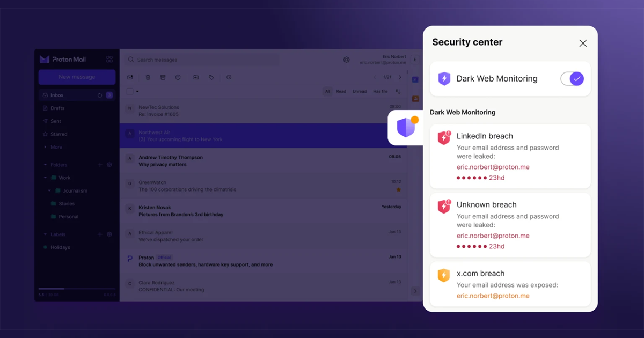Screen dimensions: 644x338
Task: Open the Security center shield icon
Action: coord(406,128)
